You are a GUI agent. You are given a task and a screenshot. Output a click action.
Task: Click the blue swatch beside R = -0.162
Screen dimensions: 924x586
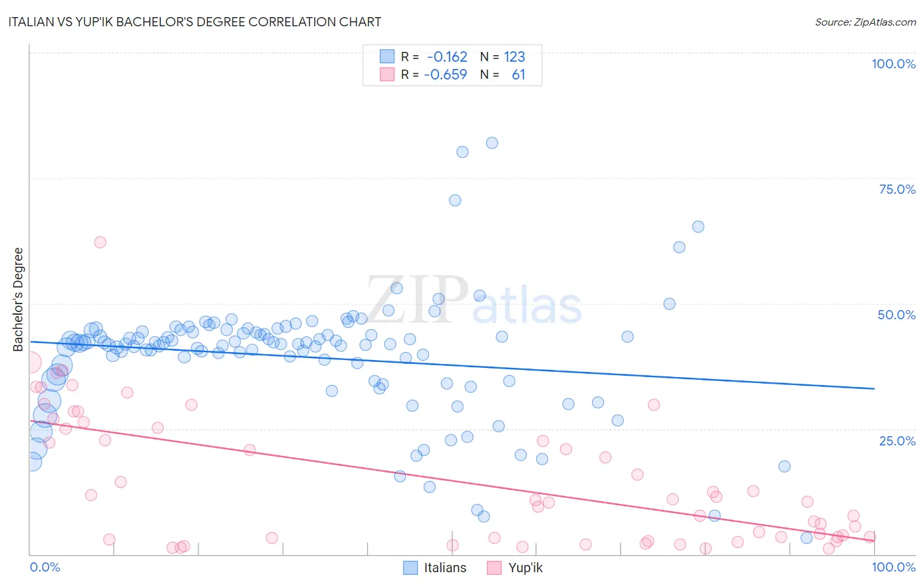(387, 56)
